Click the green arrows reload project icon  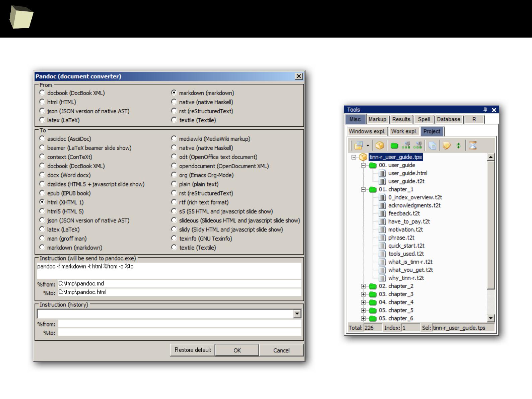coord(459,146)
